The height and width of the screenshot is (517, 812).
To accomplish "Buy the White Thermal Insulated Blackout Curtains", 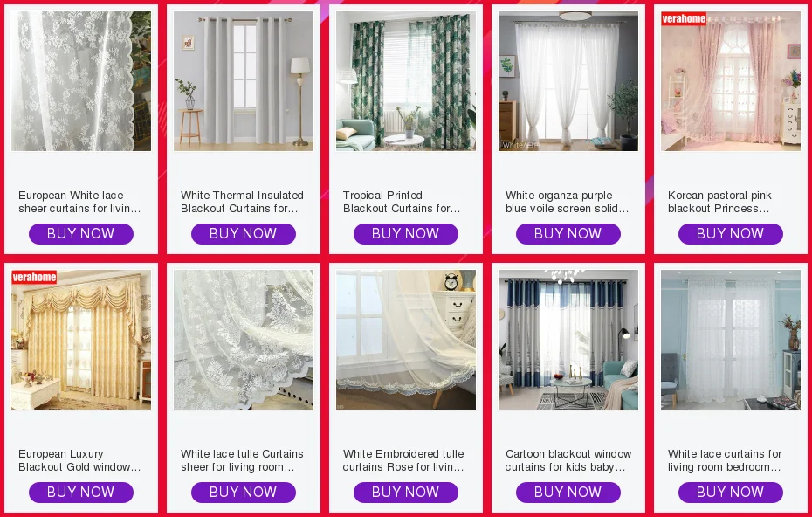I will 244,234.
